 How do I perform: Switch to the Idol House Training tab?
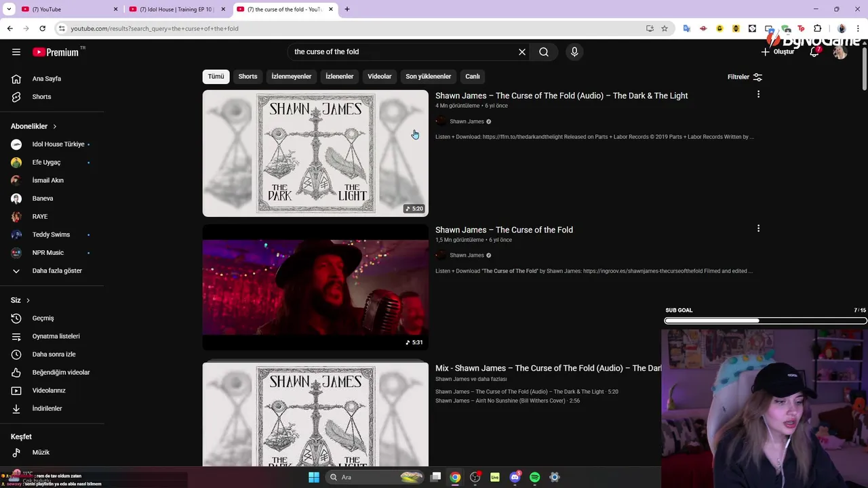pos(176,9)
